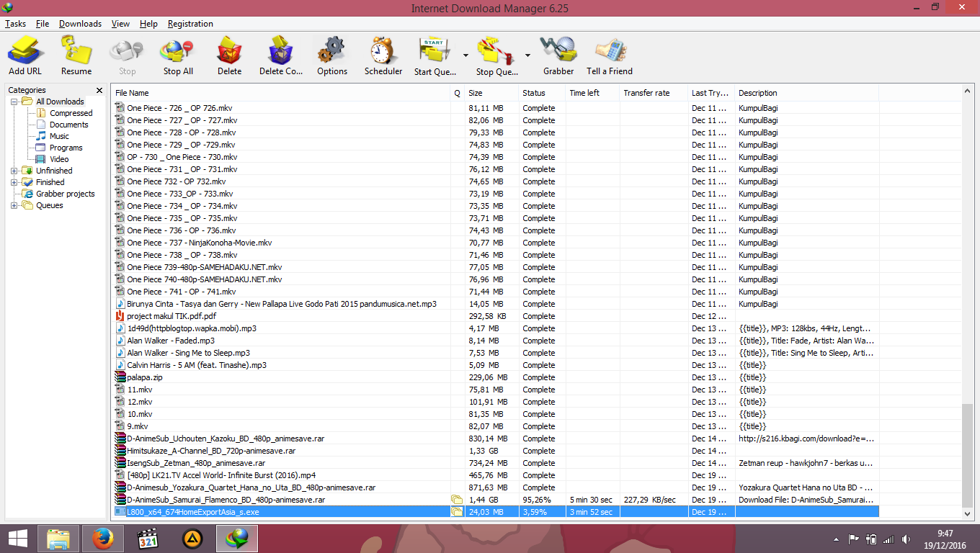The height and width of the screenshot is (553, 980).
Task: Open the Tasks menu
Action: [x=15, y=24]
